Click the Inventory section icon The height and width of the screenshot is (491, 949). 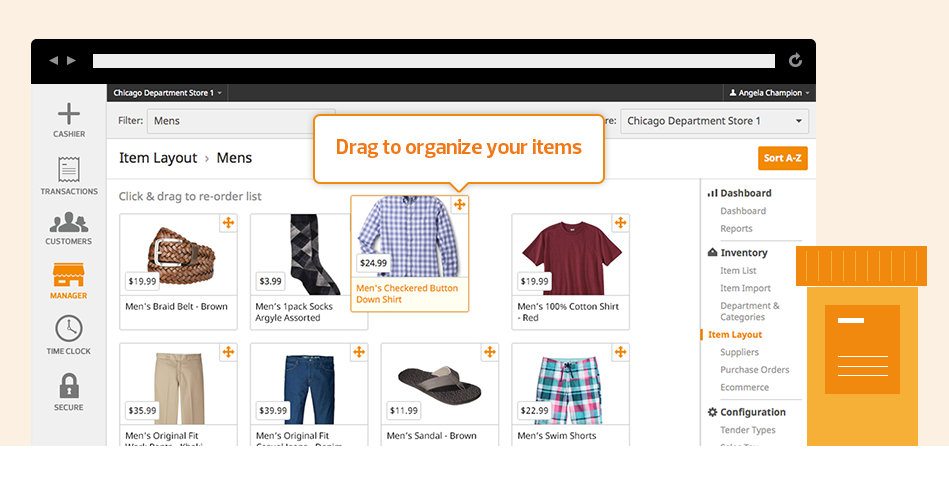[x=712, y=252]
